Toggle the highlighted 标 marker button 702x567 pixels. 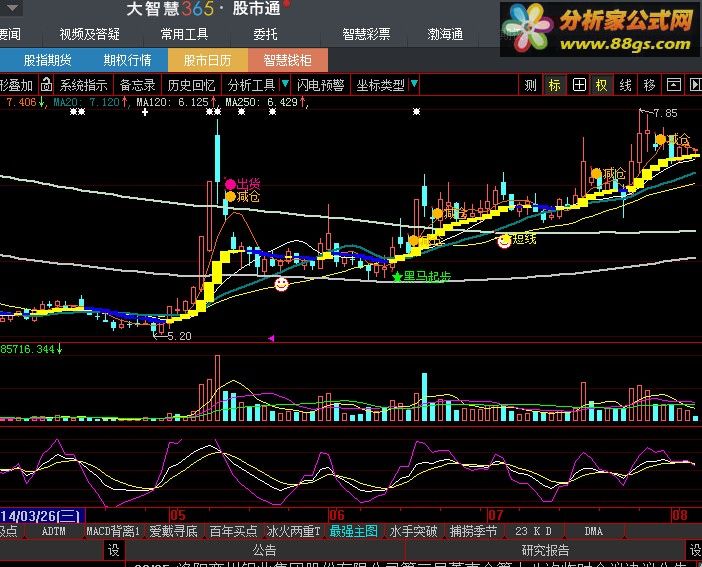pos(554,85)
